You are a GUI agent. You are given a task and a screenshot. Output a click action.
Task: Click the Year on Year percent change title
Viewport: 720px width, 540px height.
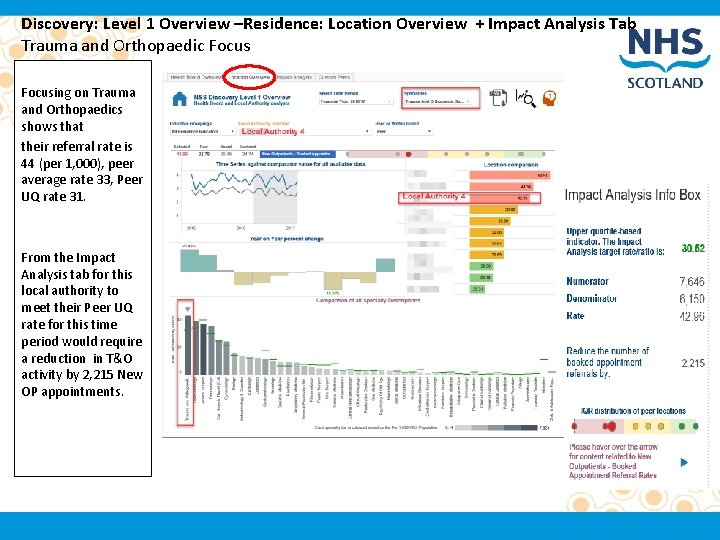pos(287,239)
